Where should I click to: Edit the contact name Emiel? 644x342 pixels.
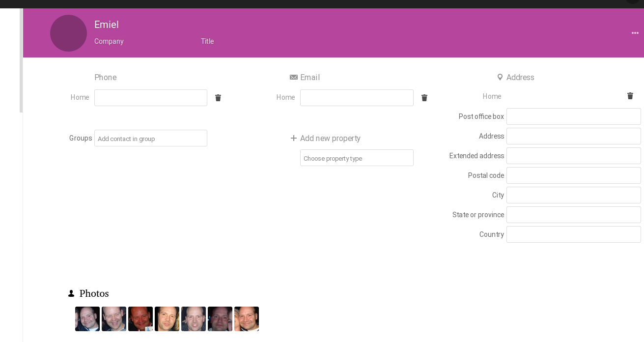[x=107, y=25]
